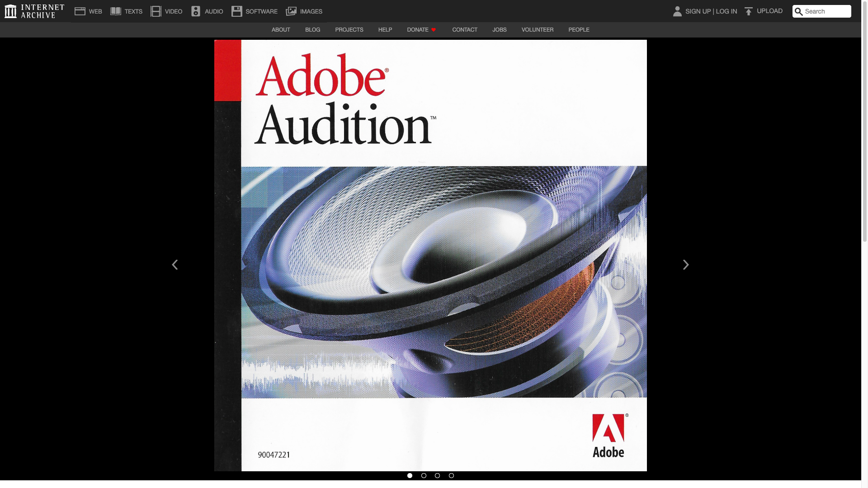Open the About menu item
The width and height of the screenshot is (868, 488).
point(281,30)
